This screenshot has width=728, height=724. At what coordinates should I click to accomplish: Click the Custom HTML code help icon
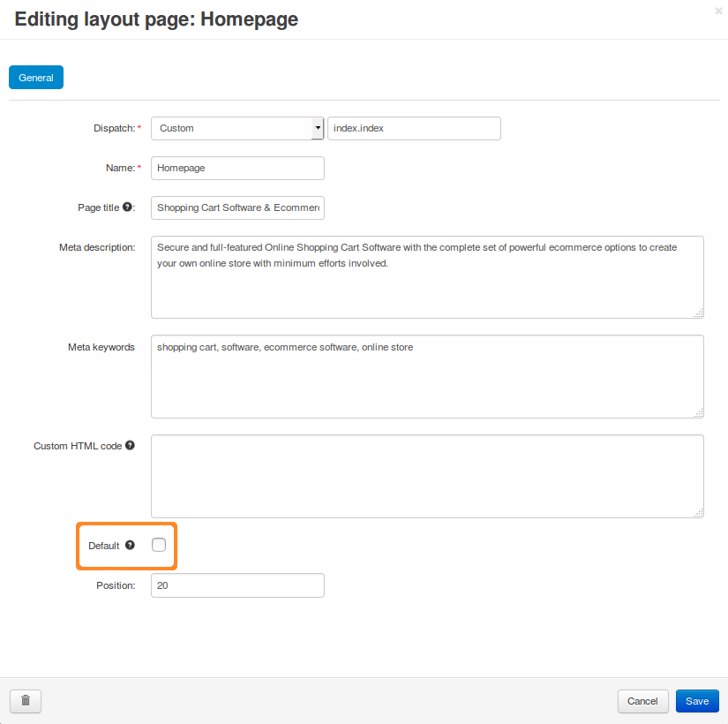tap(130, 445)
